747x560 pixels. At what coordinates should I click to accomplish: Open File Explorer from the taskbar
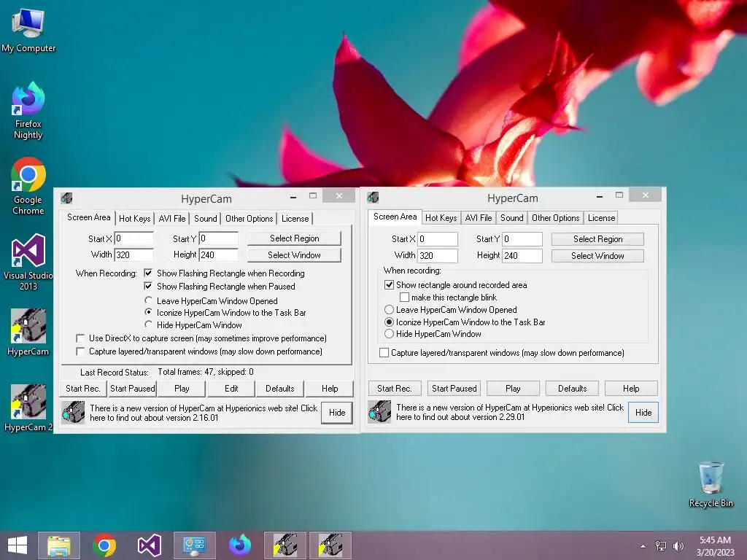click(x=59, y=545)
